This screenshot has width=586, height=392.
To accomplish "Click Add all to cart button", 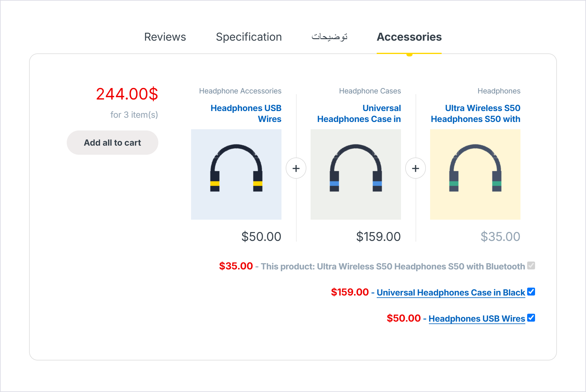I will [x=113, y=143].
